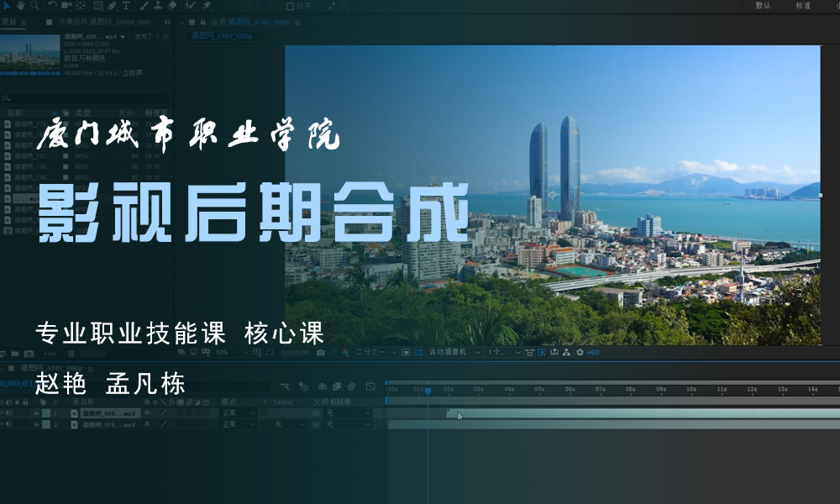840x504 pixels.
Task: Open the 项目 panel tab
Action: [x=8, y=22]
